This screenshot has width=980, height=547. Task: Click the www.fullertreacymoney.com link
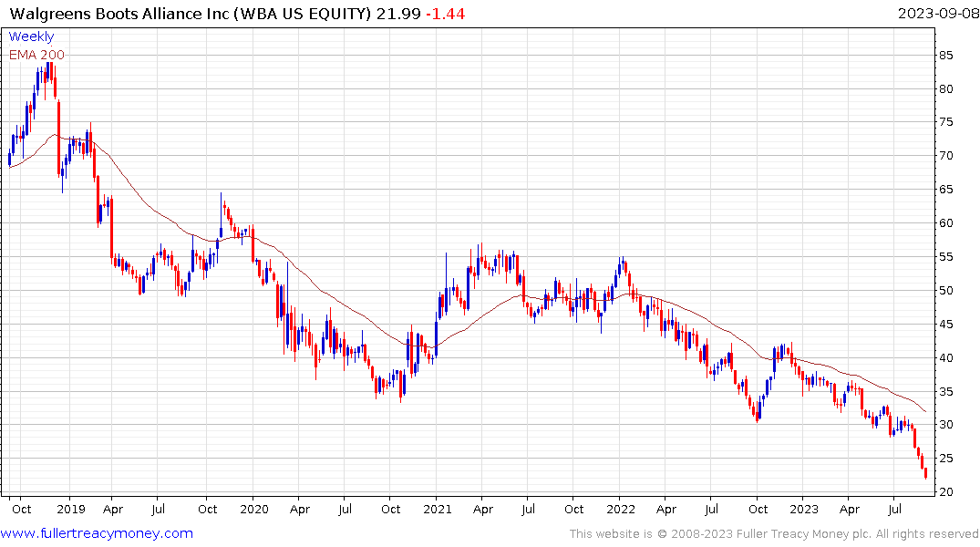97,533
